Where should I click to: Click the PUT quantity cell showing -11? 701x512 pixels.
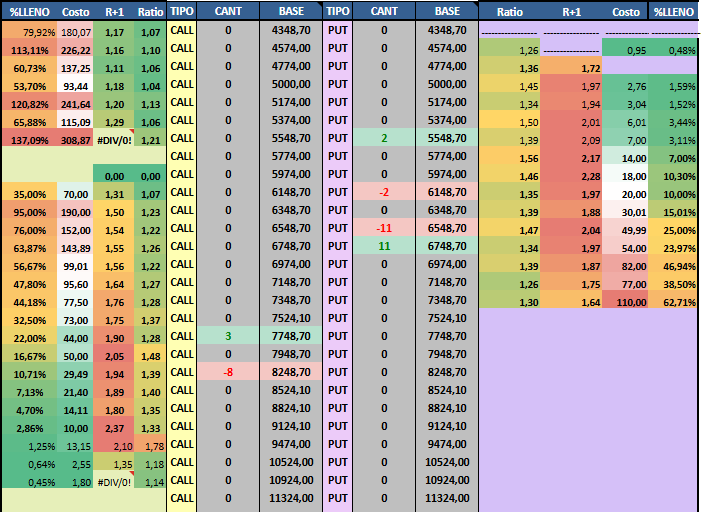pyautogui.click(x=384, y=228)
